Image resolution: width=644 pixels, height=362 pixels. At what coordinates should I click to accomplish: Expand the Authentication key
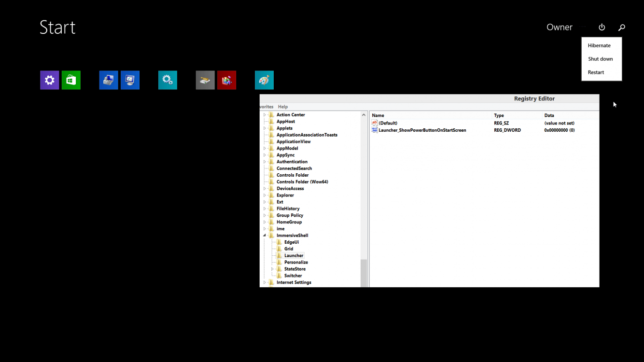tap(265, 162)
